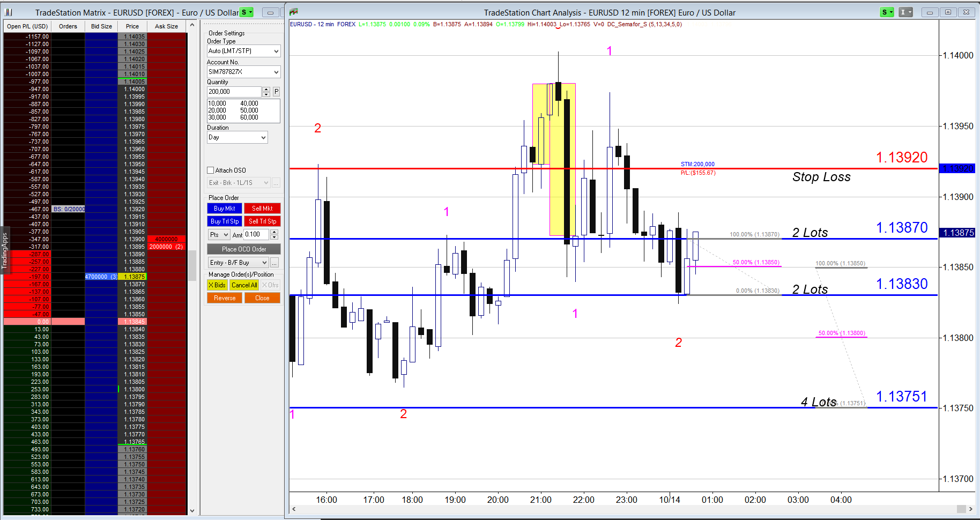Minimize the Chart Analysis window
The width and height of the screenshot is (980, 520).
pos(930,12)
